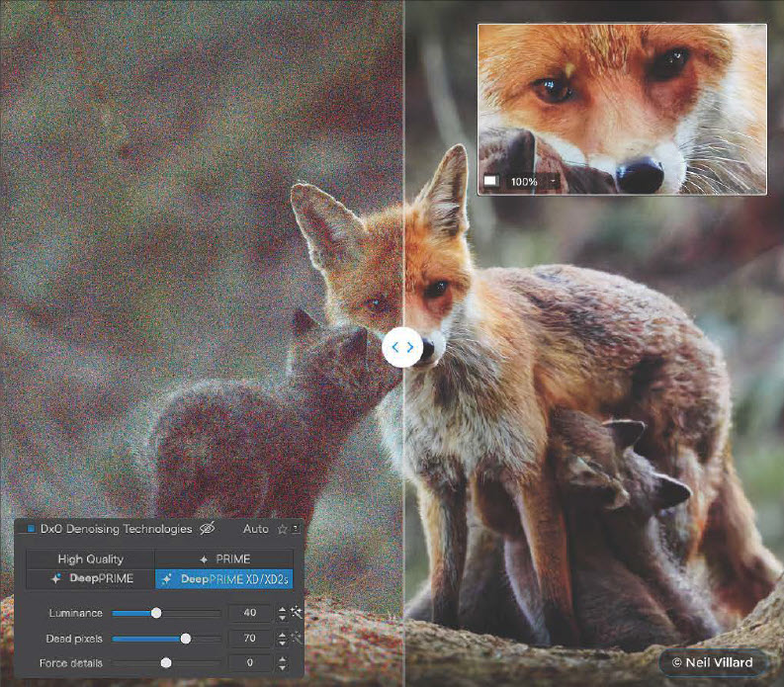
Task: Click the Auto denoising label
Action: click(255, 529)
